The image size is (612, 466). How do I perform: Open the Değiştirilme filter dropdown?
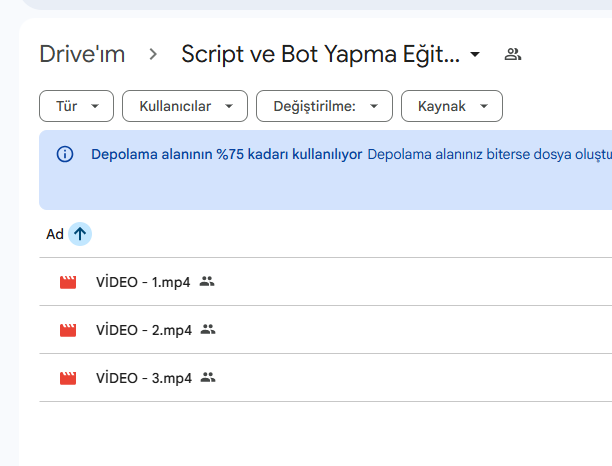pyautogui.click(x=324, y=106)
